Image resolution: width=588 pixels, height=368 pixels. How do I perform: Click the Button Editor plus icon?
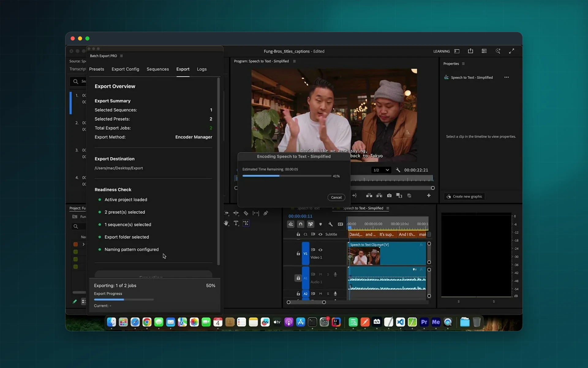429,196
